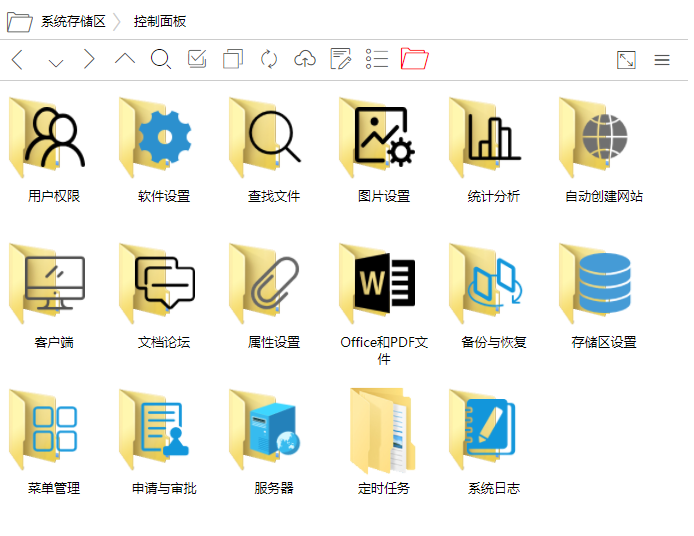Go forward with the right arrow
This screenshot has width=694, height=536.
tap(89, 59)
